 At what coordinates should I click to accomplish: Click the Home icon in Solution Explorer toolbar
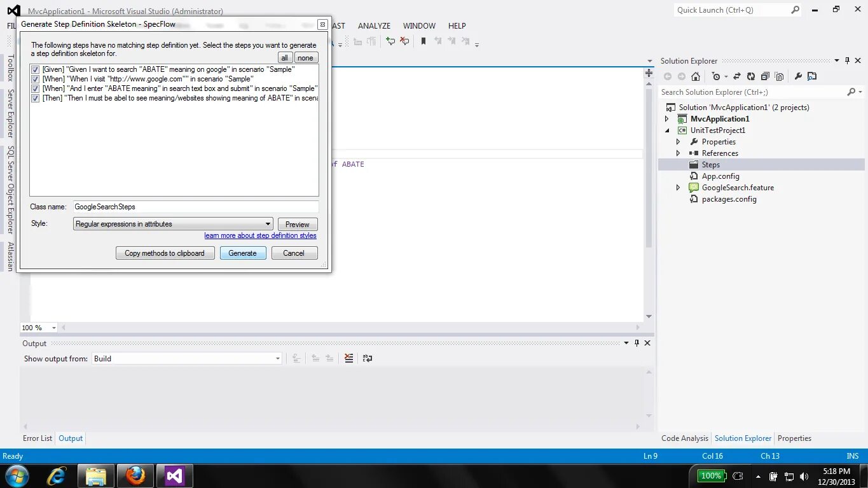coord(696,76)
